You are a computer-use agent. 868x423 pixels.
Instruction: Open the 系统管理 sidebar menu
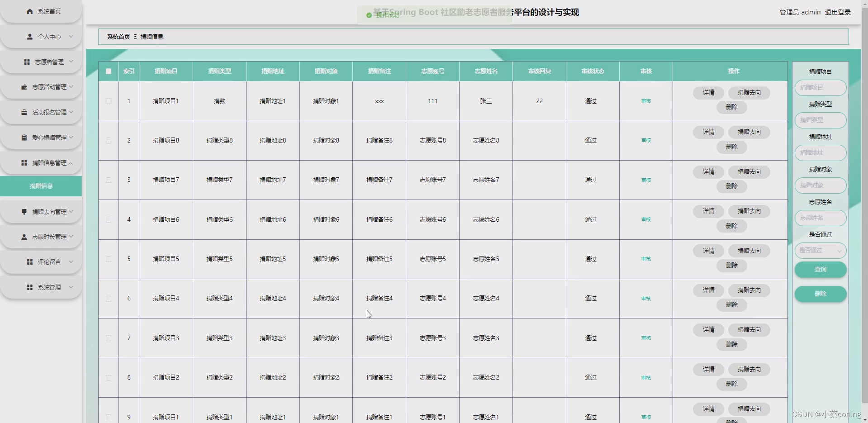point(41,287)
